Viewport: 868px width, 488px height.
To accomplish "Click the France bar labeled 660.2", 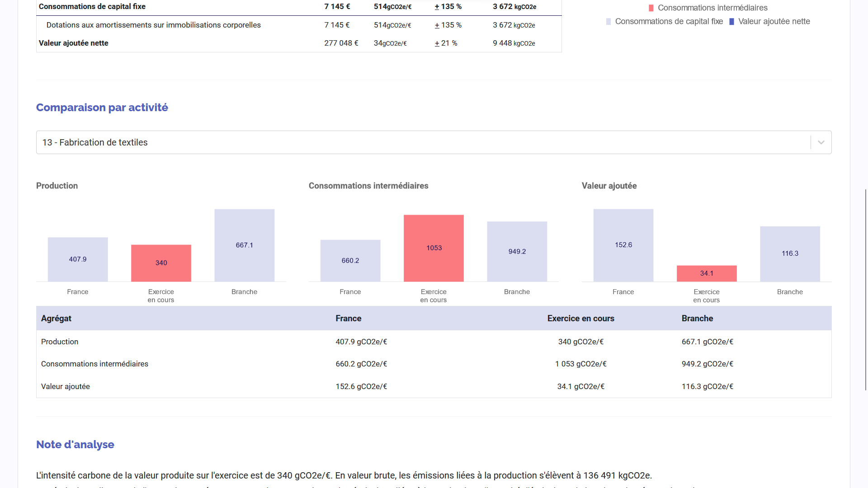I will [350, 261].
